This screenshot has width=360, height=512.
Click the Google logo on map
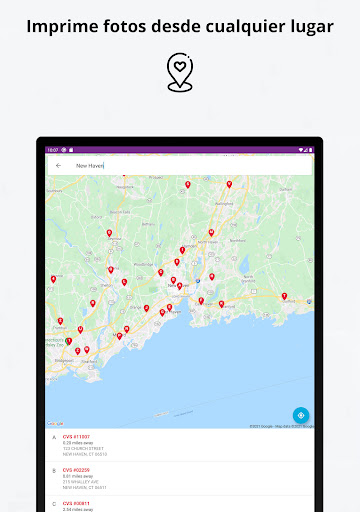55,423
